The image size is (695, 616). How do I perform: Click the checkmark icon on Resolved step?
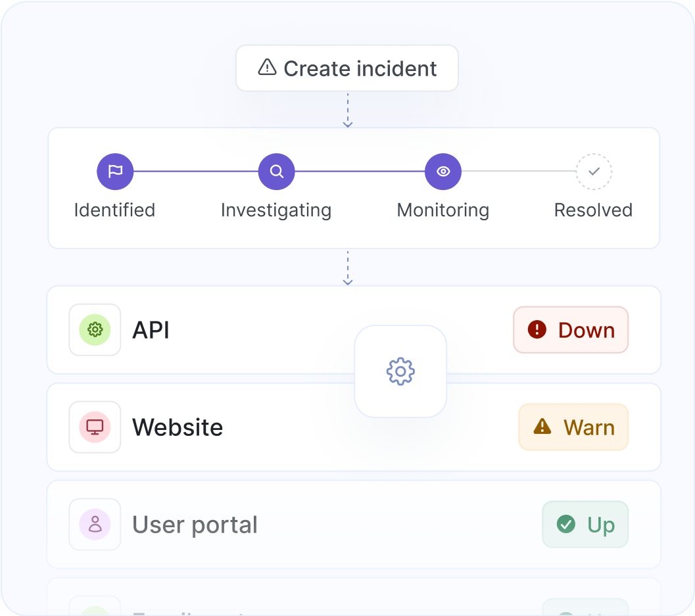pos(594,171)
